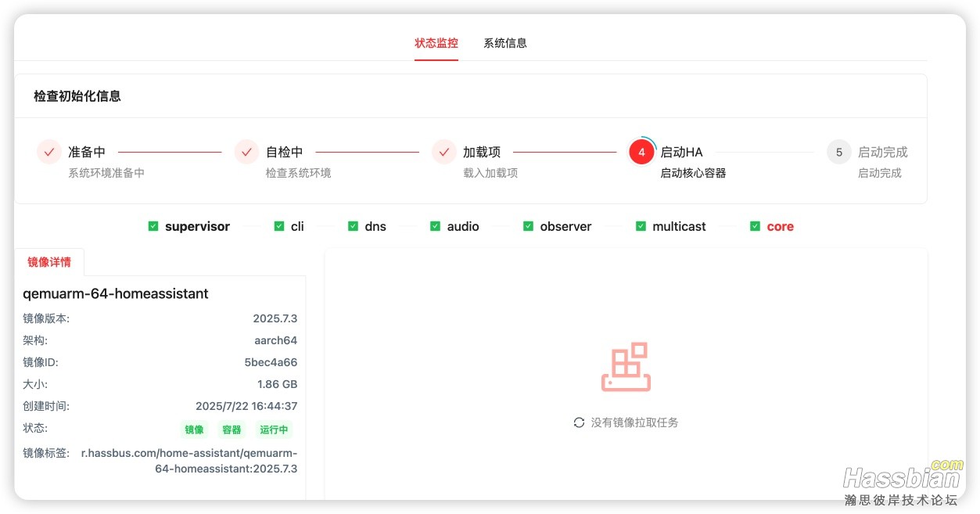Click the 运行中 status tag
The height and width of the screenshot is (514, 980).
coord(275,430)
